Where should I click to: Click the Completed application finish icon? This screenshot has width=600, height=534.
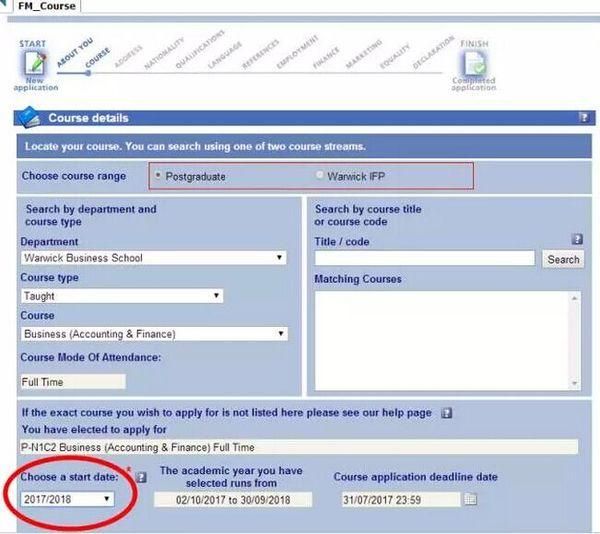coord(474,65)
